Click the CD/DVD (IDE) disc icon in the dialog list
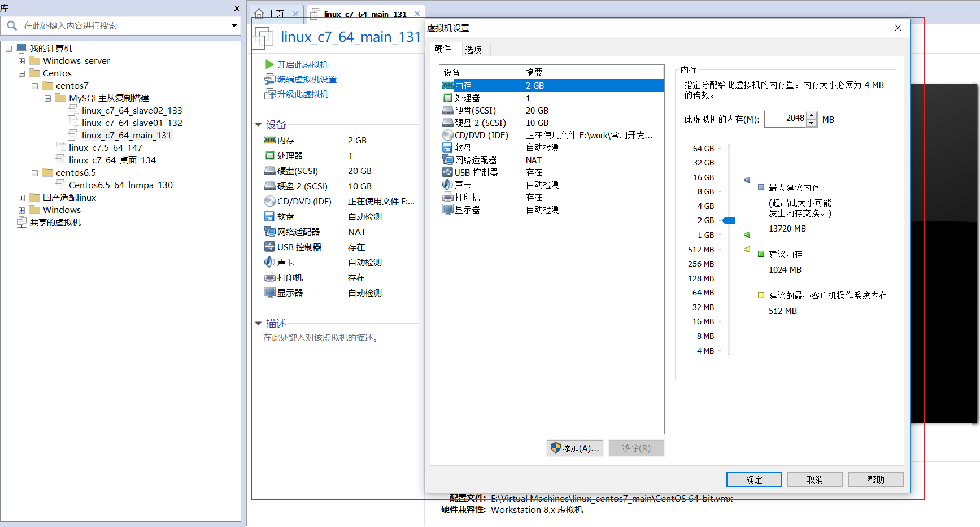980x527 pixels. tap(447, 135)
